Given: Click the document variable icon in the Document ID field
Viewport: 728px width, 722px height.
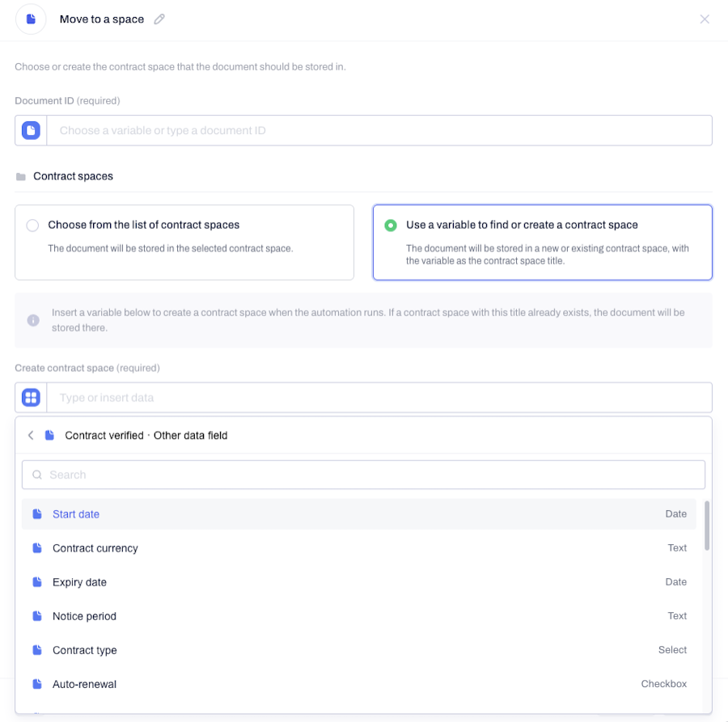Looking at the screenshot, I should click(x=31, y=130).
